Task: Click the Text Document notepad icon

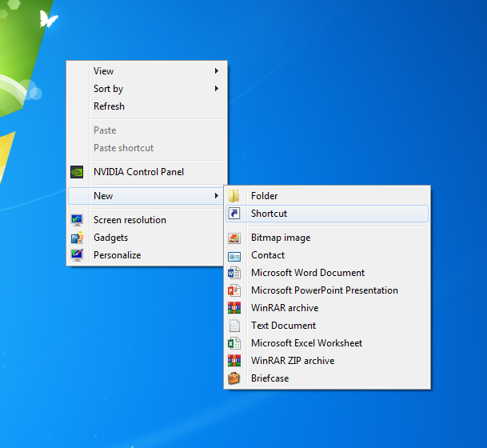Action: (x=234, y=326)
